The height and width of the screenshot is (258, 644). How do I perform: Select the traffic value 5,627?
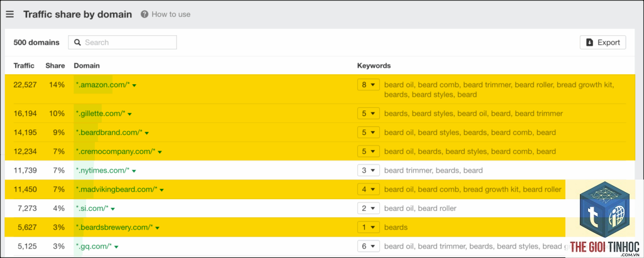click(27, 227)
